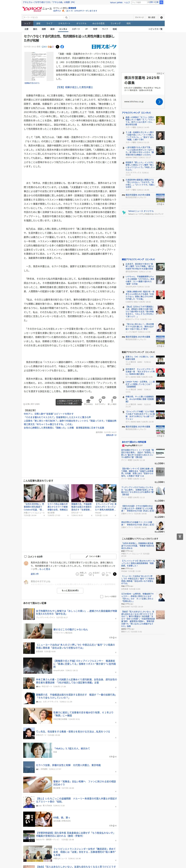
Task: Open first commenter's avatar
Action: click(x=26, y=563)
